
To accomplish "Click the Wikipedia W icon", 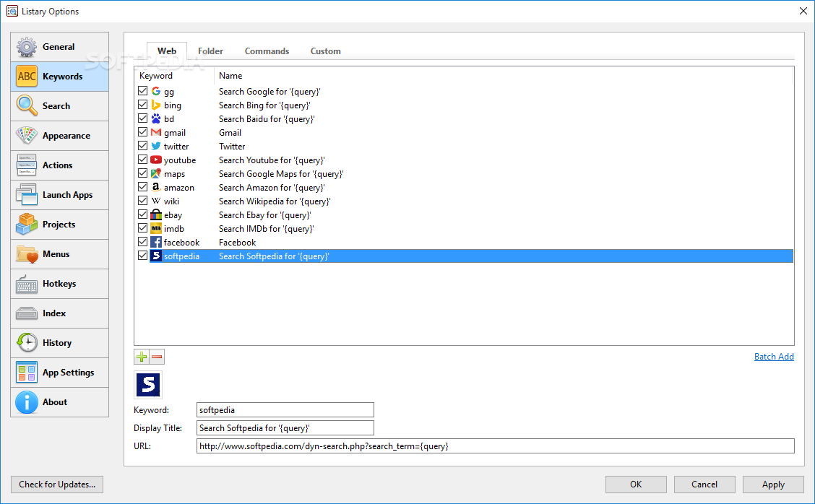I will [156, 201].
